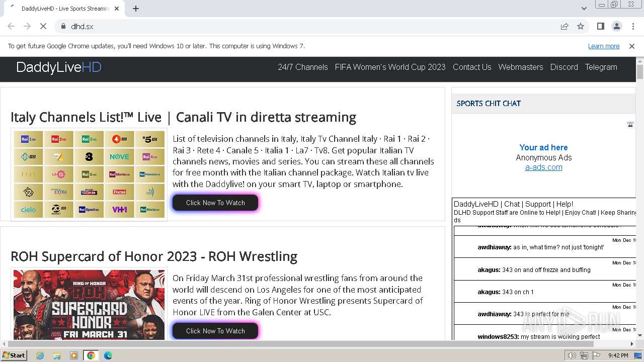Image resolution: width=644 pixels, height=362 pixels.
Task: Open Webmasters menu item
Action: click(x=521, y=67)
